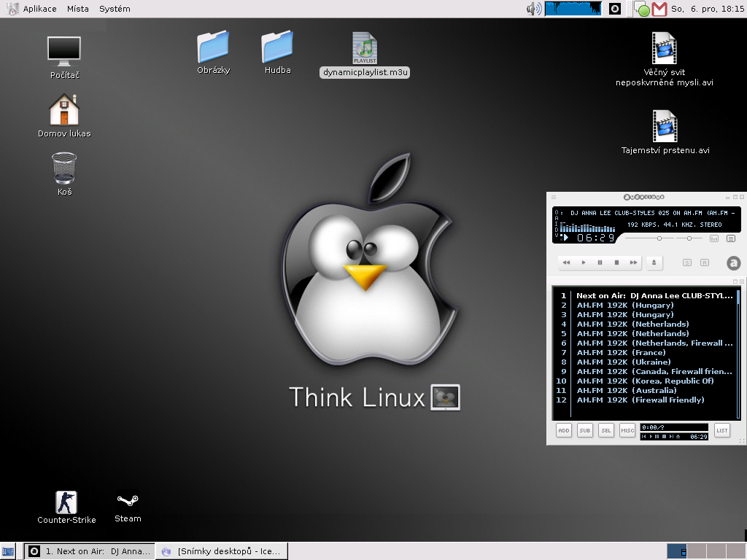Click the 06:29 time display in Audacious
Image resolution: width=747 pixels, height=560 pixels.
[x=595, y=238]
